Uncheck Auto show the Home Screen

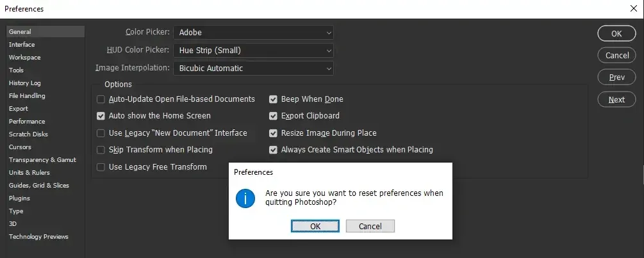[x=101, y=116]
